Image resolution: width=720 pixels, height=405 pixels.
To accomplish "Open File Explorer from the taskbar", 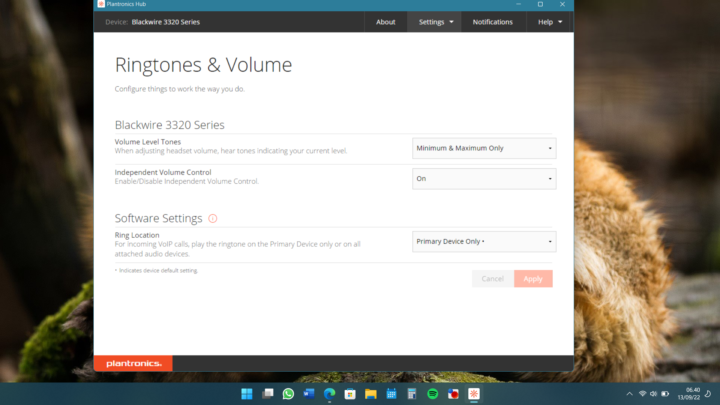I will 371,394.
